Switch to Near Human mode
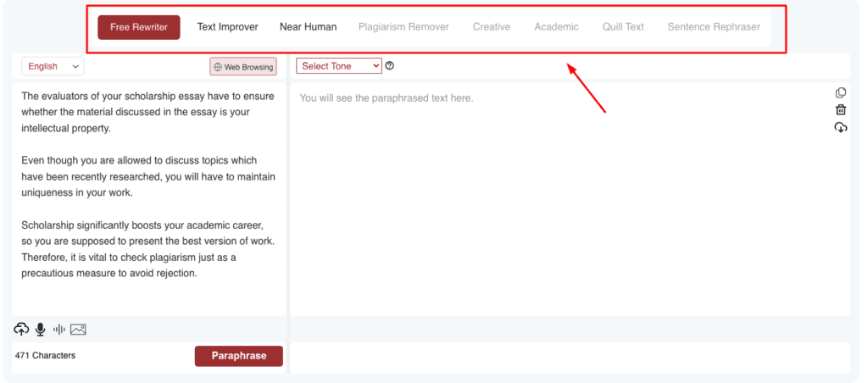The image size is (868, 383). 308,27
